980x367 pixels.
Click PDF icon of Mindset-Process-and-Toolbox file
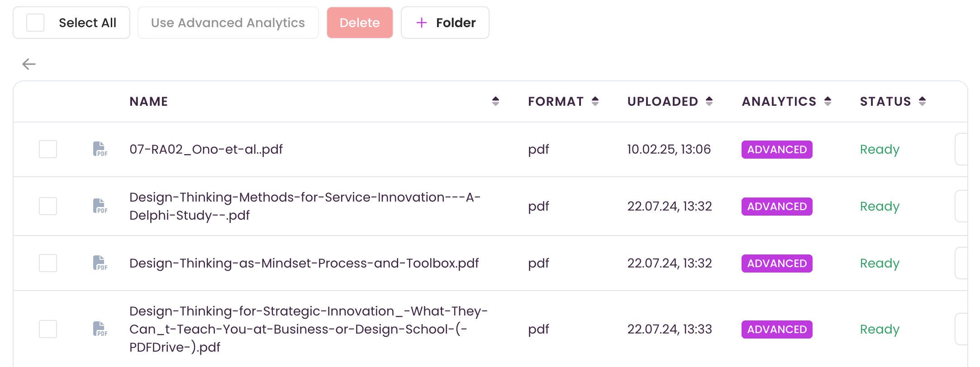[100, 263]
